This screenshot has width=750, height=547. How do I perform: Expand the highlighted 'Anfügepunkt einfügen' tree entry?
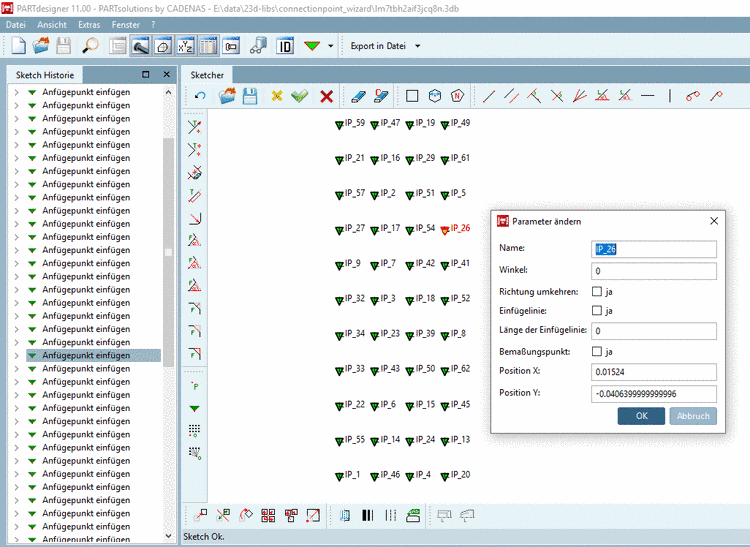tap(15, 355)
